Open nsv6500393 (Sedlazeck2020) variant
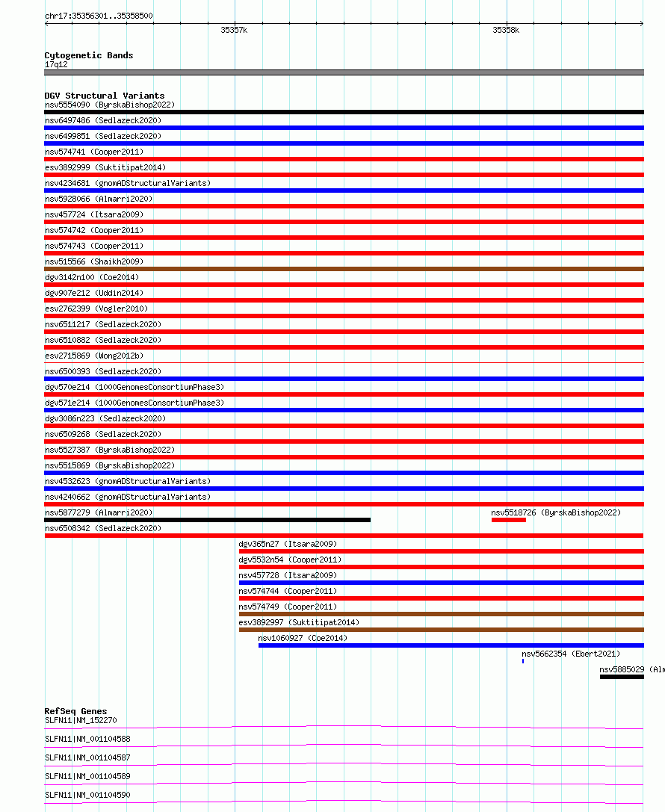The height and width of the screenshot is (812, 665). click(103, 371)
